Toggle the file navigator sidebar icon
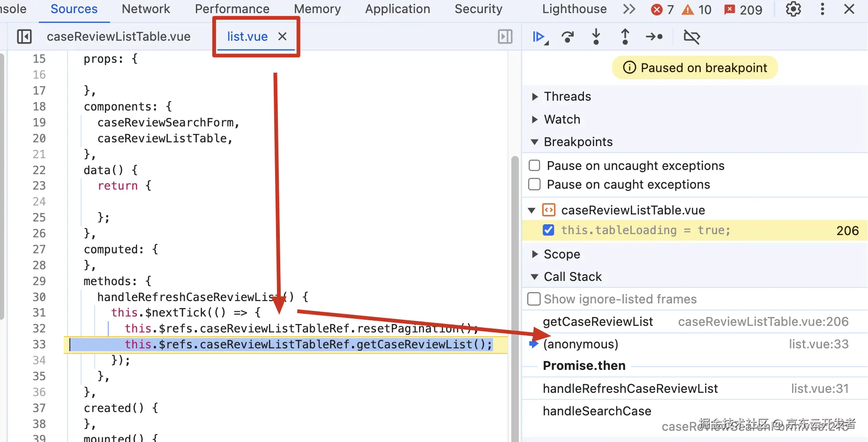 point(24,37)
